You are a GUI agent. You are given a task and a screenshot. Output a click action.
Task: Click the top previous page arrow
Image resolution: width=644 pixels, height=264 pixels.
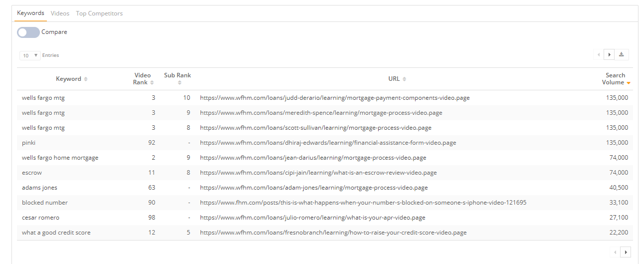click(599, 54)
